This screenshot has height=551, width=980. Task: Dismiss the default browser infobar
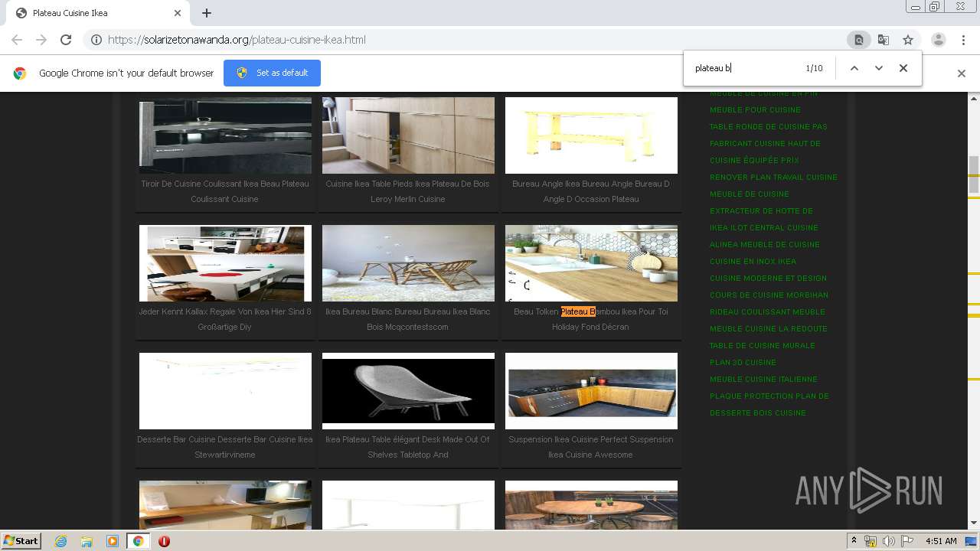962,73
